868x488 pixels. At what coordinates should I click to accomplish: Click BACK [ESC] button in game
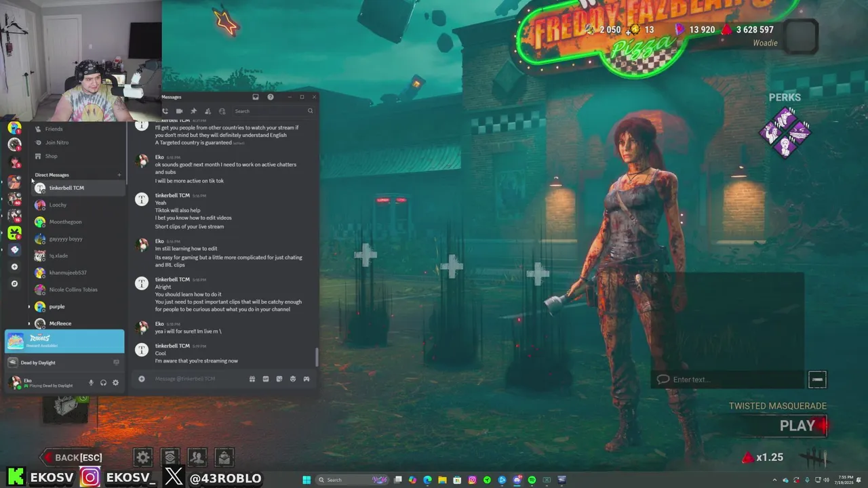72,457
